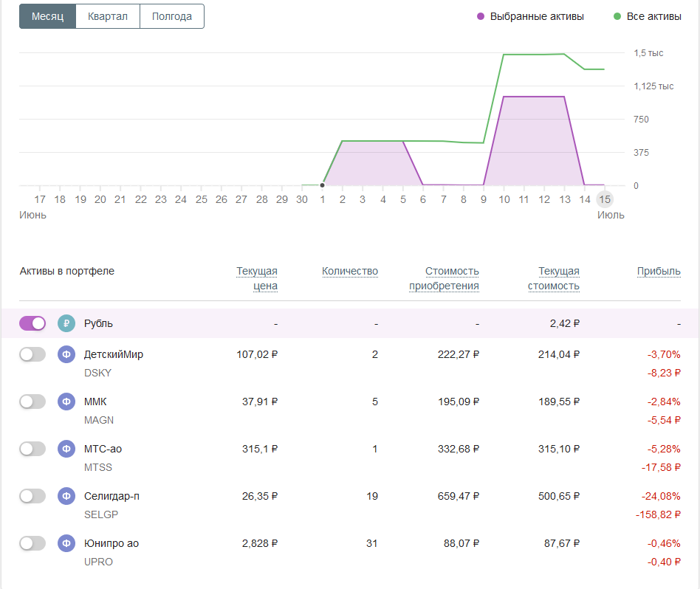
Task: Select the Месяц period tab
Action: [48, 16]
